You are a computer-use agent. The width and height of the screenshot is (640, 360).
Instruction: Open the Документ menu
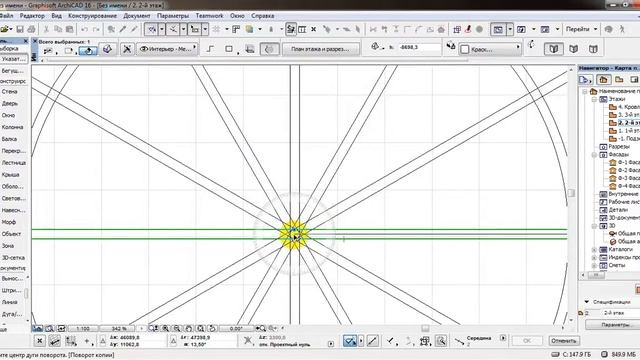137,16
